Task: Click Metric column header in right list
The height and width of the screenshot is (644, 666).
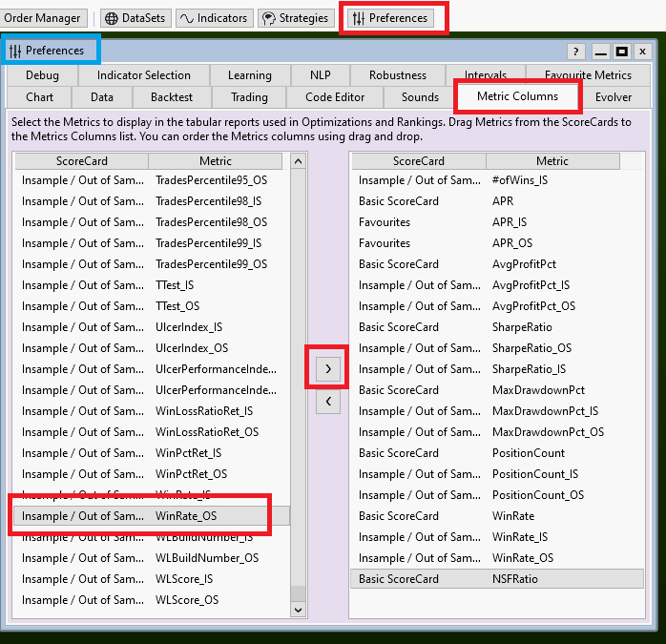Action: point(552,161)
